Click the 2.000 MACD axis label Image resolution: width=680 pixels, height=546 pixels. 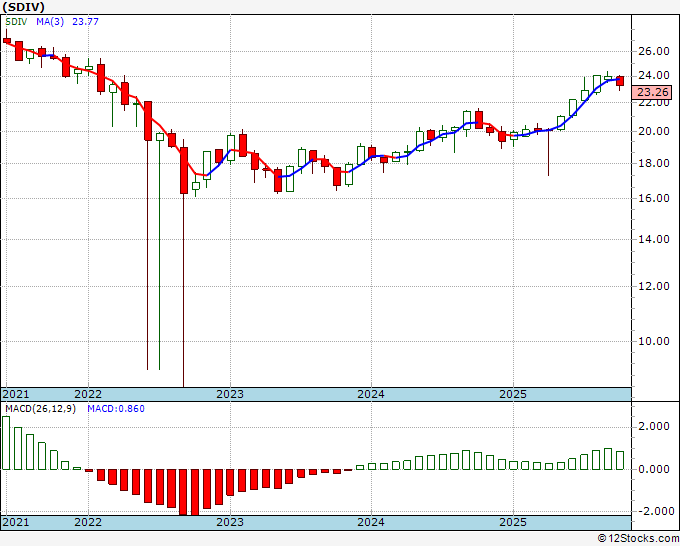654,427
